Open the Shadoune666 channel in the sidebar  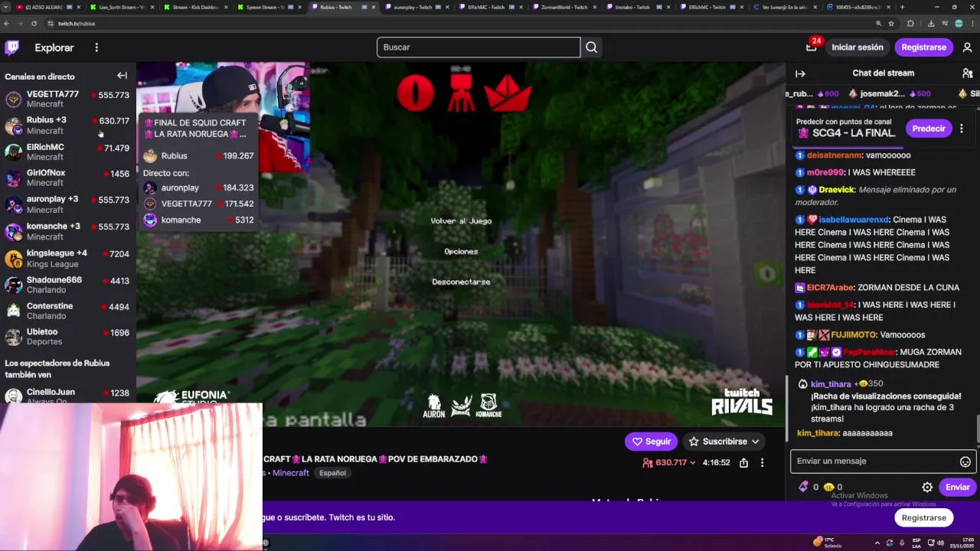coord(68,285)
